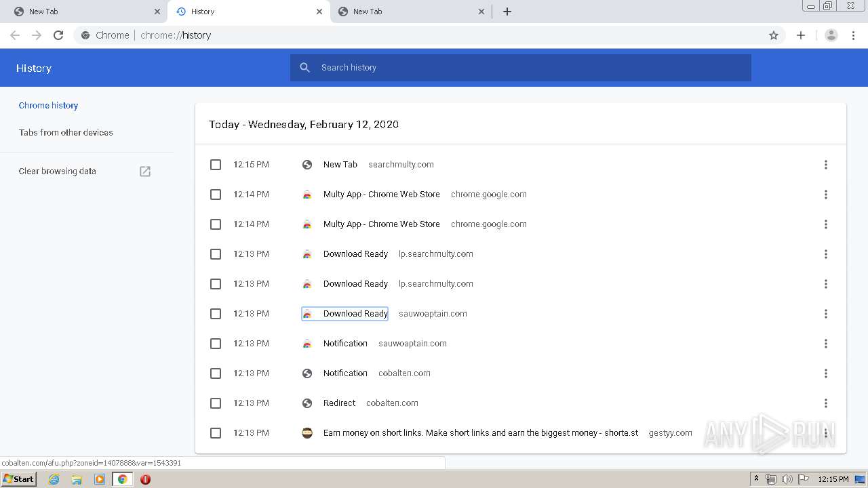
Task: Check the first Multy App 12:14 PM checkbox
Action: point(216,195)
